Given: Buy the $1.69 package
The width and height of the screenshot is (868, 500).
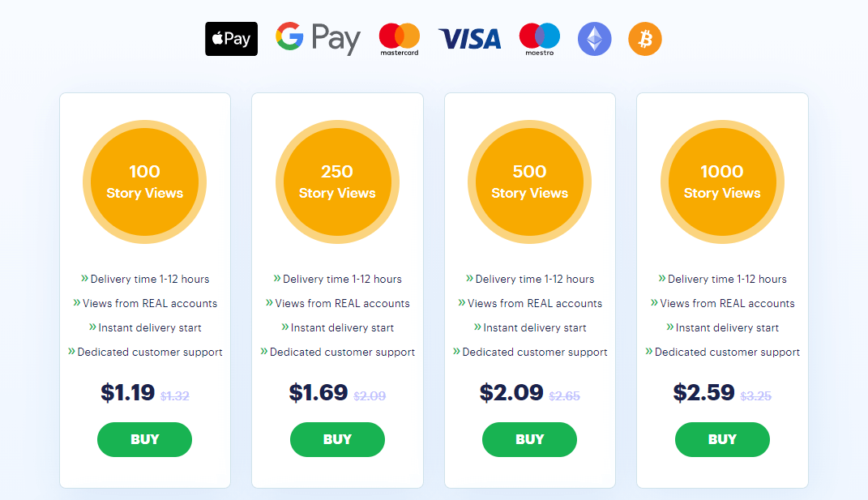Looking at the screenshot, I should point(337,439).
